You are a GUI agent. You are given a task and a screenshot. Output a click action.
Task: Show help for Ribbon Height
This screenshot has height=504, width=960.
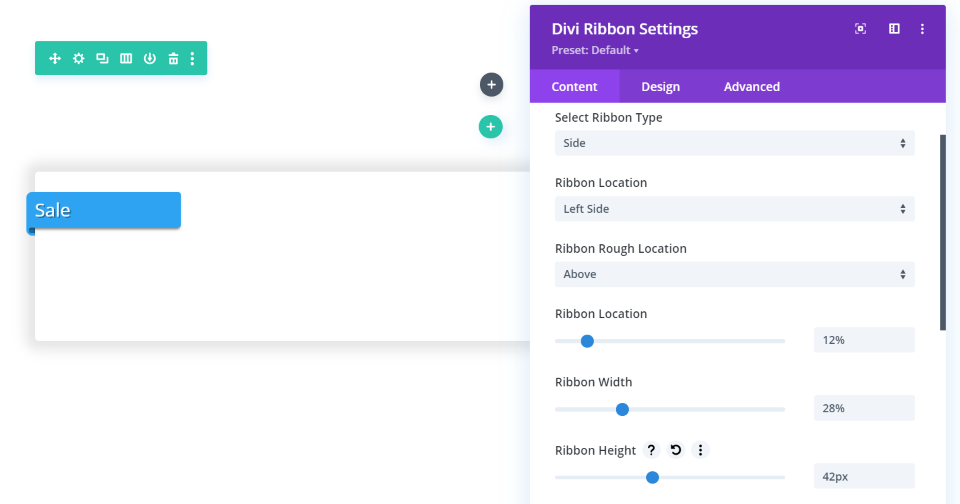point(651,450)
